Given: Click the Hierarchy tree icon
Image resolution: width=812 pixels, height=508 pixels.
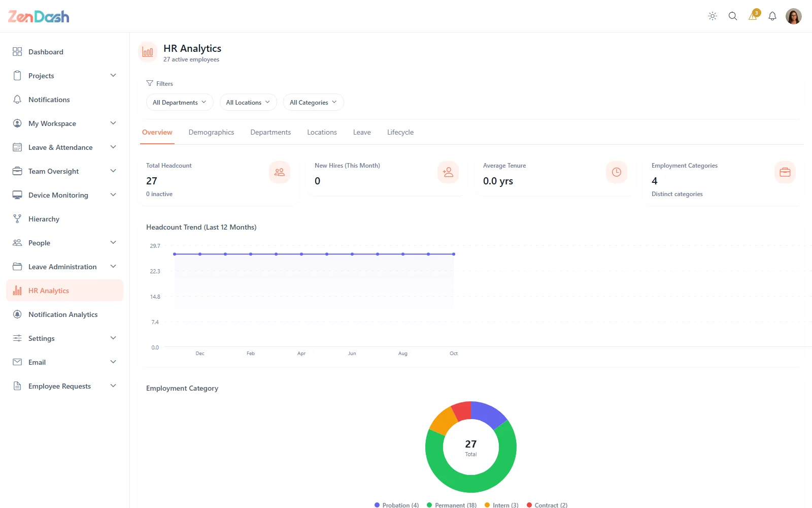Looking at the screenshot, I should [x=17, y=219].
